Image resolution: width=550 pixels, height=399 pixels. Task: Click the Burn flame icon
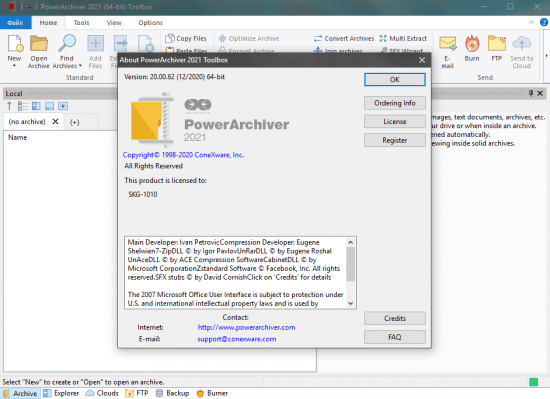pyautogui.click(x=472, y=43)
